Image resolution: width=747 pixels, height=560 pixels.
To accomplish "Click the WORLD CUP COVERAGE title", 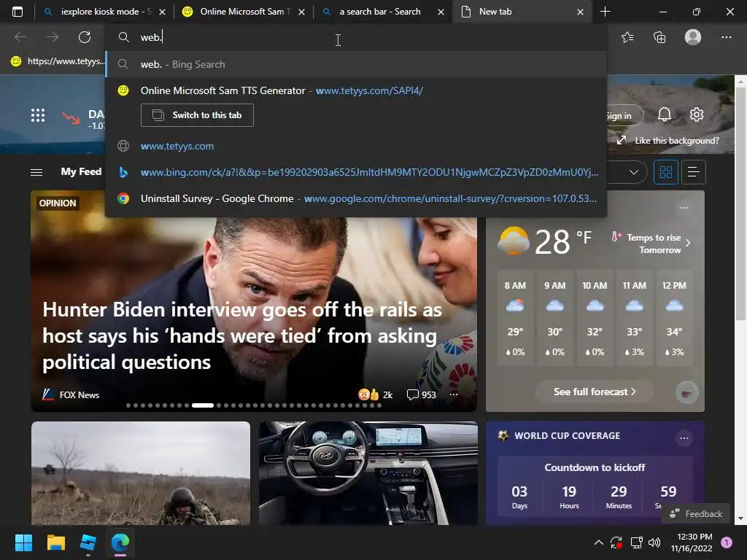I will click(567, 436).
